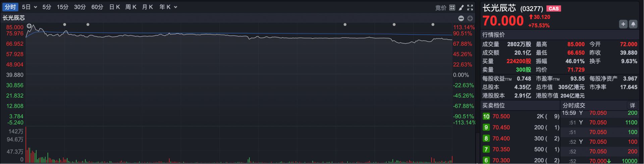Switch to the 月K monthly candlestick tab
This screenshot has height=164, width=644.
coord(147,7)
